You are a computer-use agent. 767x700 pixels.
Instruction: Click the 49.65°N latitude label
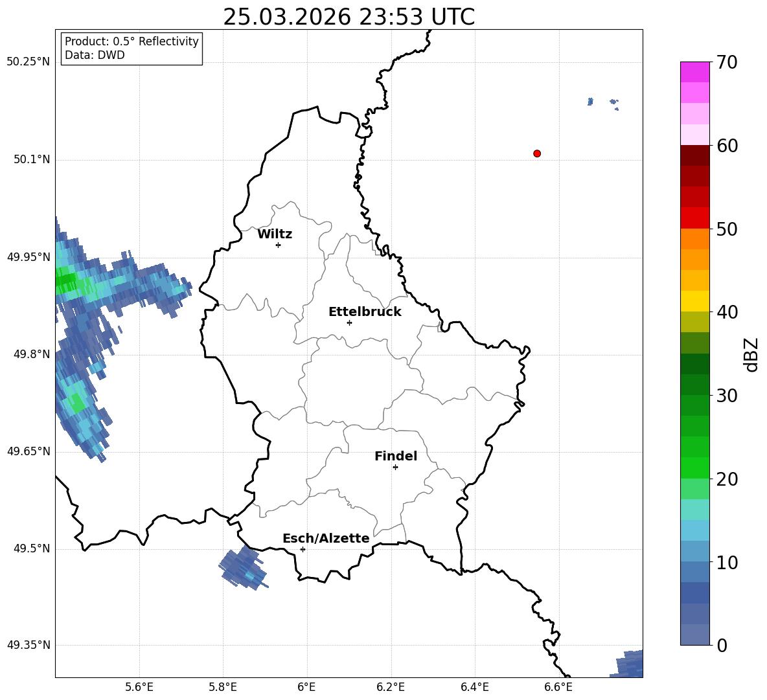(29, 451)
